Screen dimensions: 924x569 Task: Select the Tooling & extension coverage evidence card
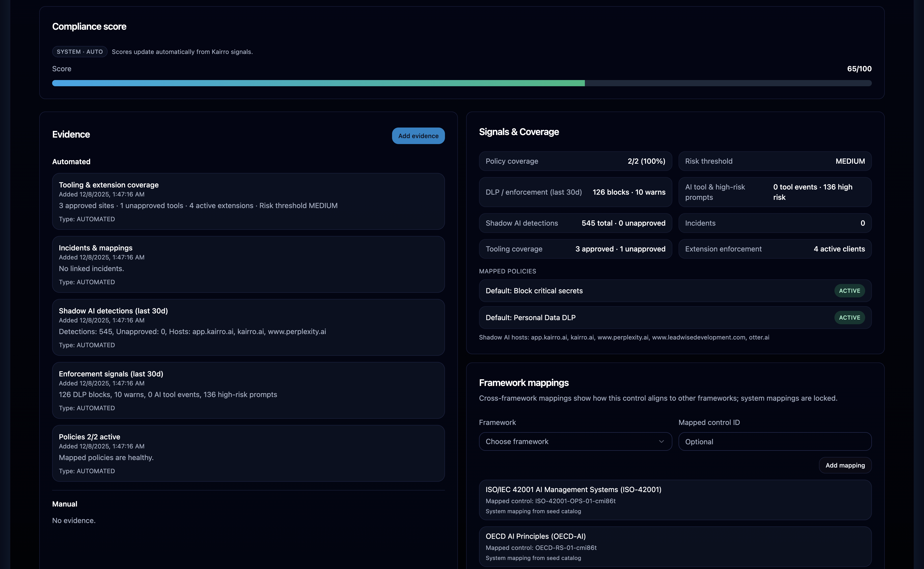pos(248,201)
